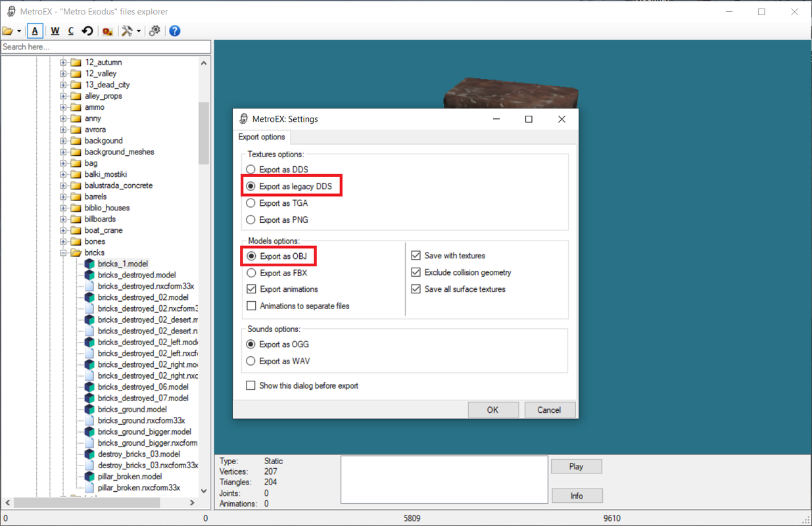Click Cancel in Settings dialog

[x=549, y=410]
